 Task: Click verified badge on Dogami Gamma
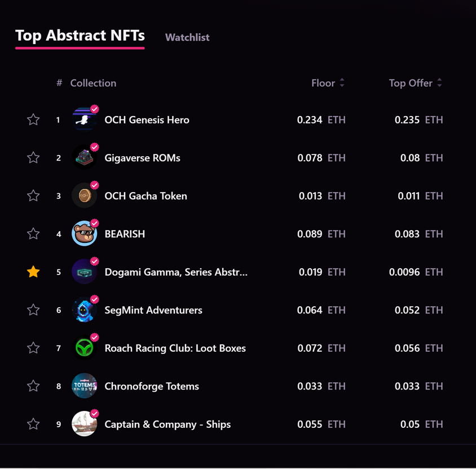[x=95, y=261]
